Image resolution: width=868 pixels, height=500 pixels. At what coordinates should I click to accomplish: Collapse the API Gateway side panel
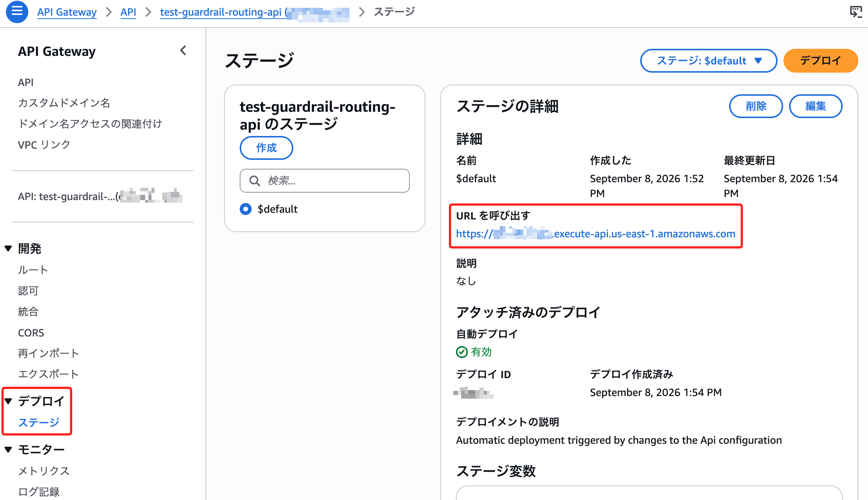[x=183, y=51]
